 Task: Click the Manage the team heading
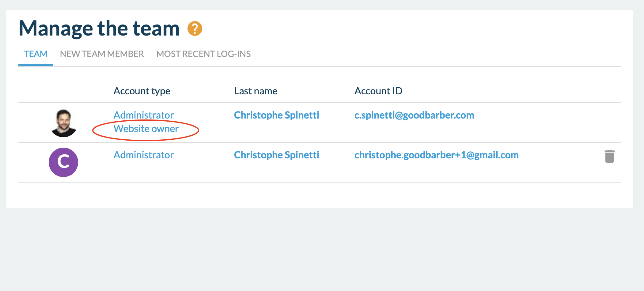[99, 28]
